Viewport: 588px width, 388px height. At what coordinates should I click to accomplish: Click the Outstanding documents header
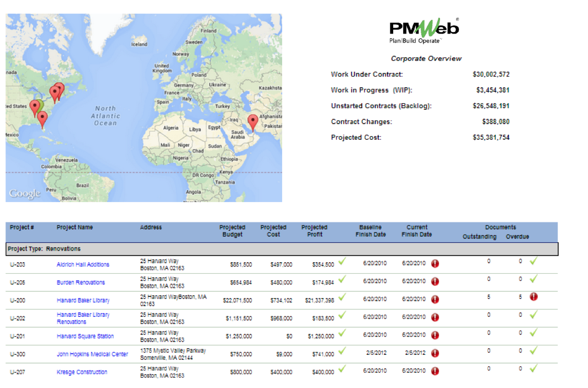[479, 237]
